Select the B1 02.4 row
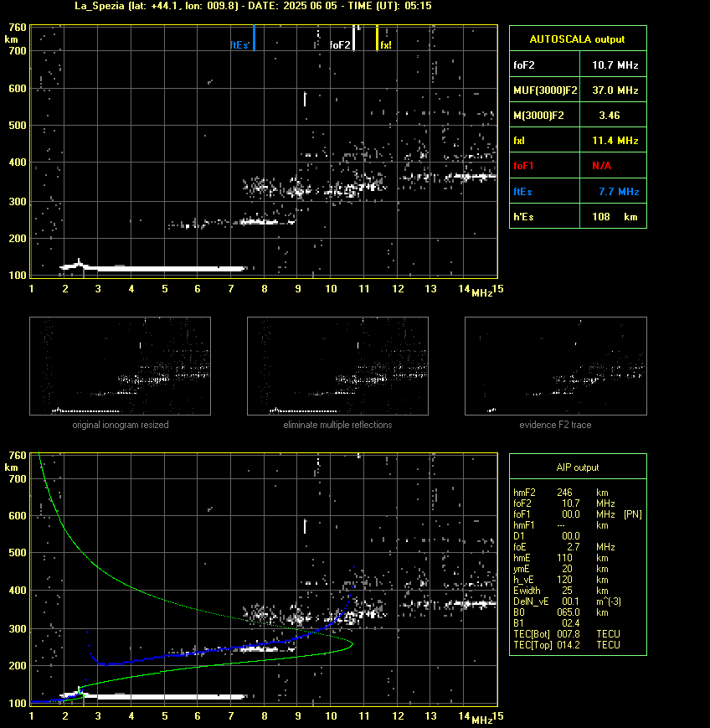Screen dimensions: 710x728 point(547,623)
